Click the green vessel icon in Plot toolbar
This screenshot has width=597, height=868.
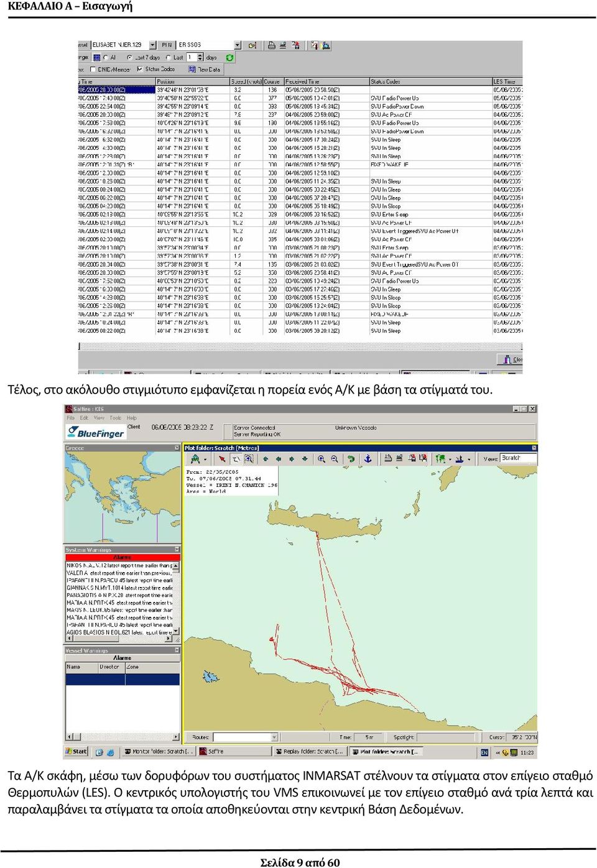195,459
